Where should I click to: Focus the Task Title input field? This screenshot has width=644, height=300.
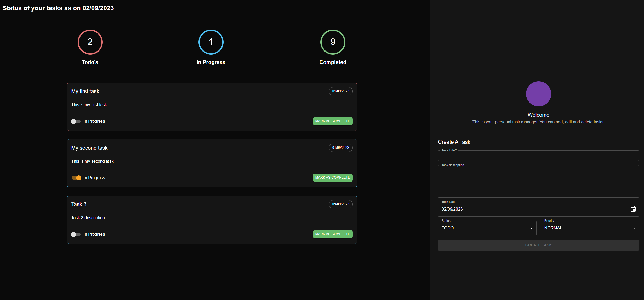538,156
